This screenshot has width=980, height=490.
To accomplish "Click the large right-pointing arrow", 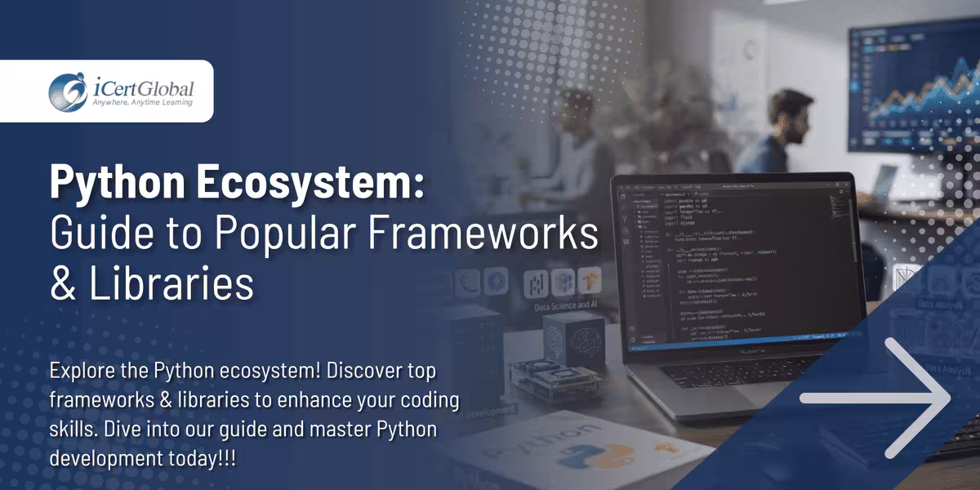I will (875, 398).
